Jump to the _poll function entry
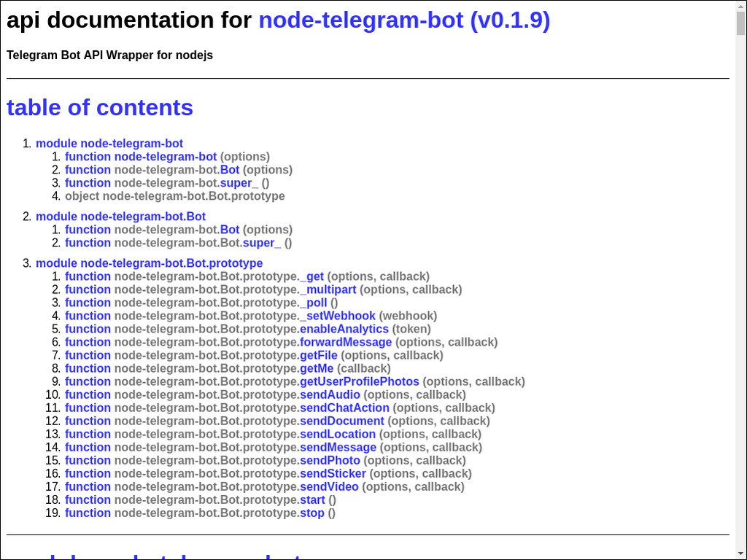The width and height of the screenshot is (747, 560). [201, 303]
